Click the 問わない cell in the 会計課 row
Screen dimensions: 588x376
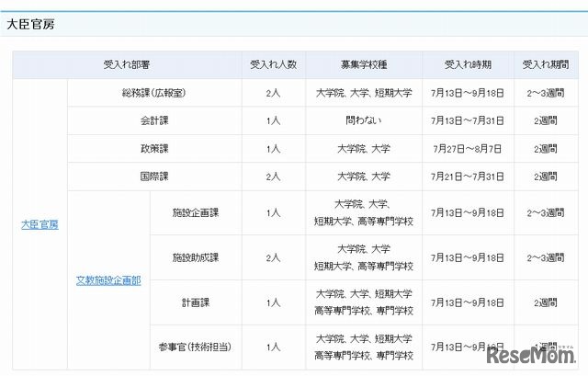[x=364, y=120]
